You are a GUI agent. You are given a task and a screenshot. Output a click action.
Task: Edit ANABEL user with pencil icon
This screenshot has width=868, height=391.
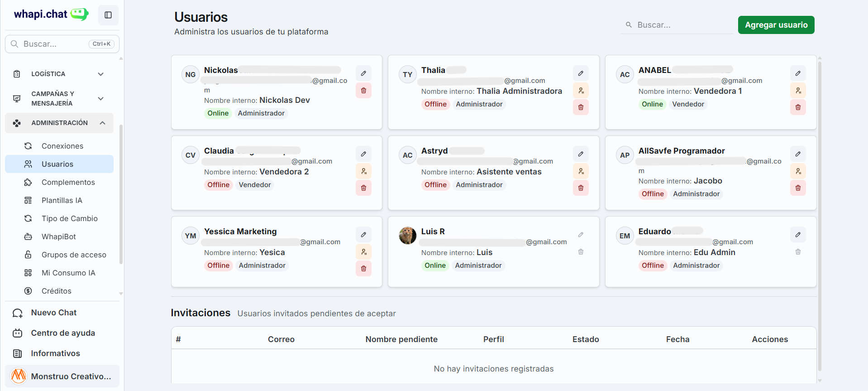[x=798, y=73]
